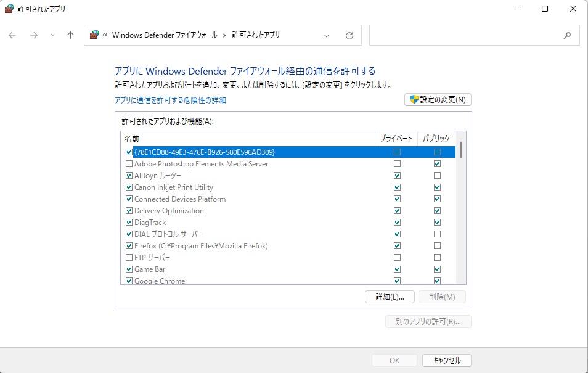Go back with the left arrow button
The image size is (588, 373).
pyautogui.click(x=12, y=35)
